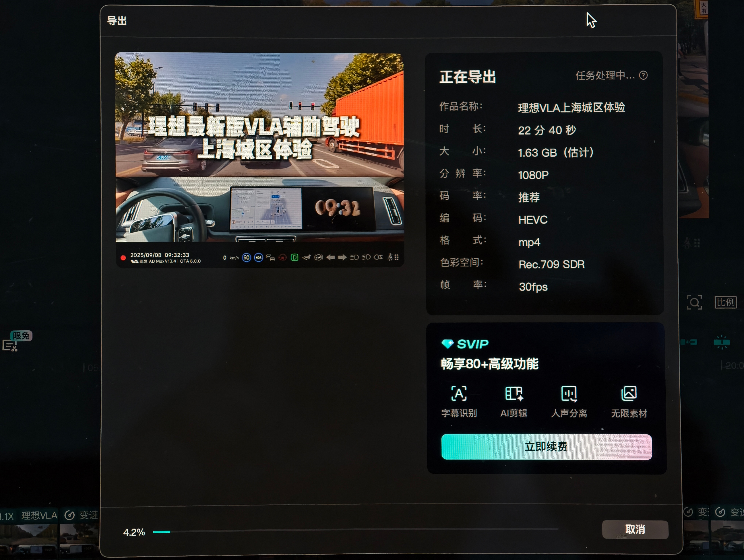Click the codec value HEVC

(x=533, y=220)
